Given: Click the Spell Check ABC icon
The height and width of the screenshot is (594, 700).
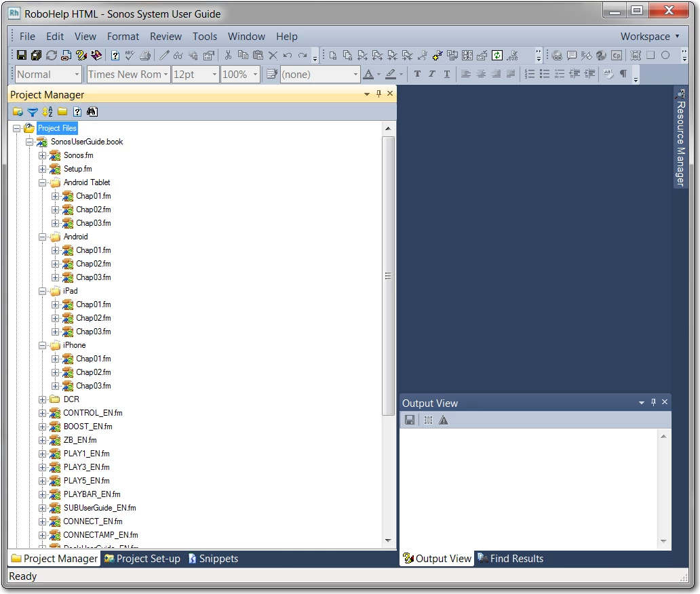Looking at the screenshot, I should [130, 56].
